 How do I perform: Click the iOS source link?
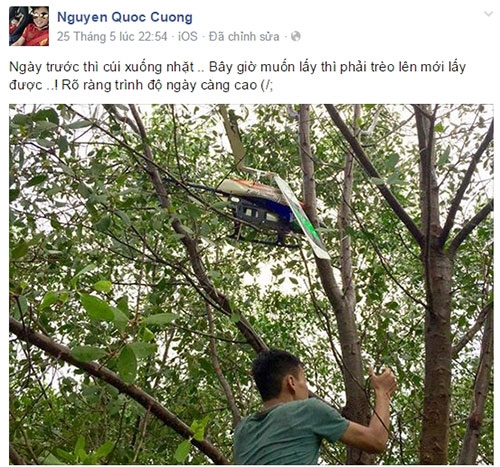coord(188,36)
